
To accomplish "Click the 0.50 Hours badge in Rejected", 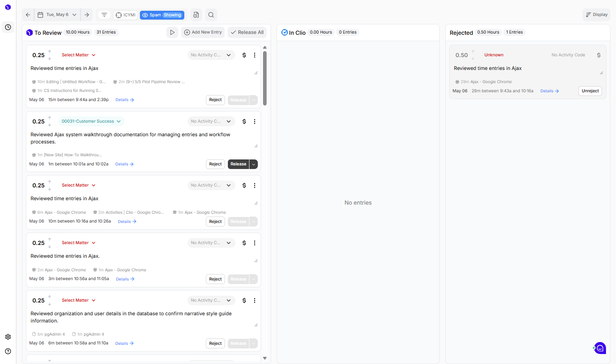I will pos(488,32).
